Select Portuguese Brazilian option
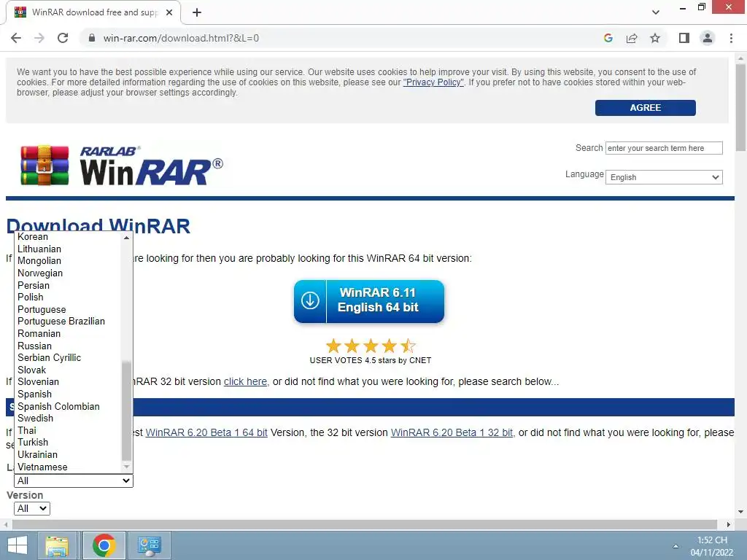Image resolution: width=747 pixels, height=560 pixels. 69,322
